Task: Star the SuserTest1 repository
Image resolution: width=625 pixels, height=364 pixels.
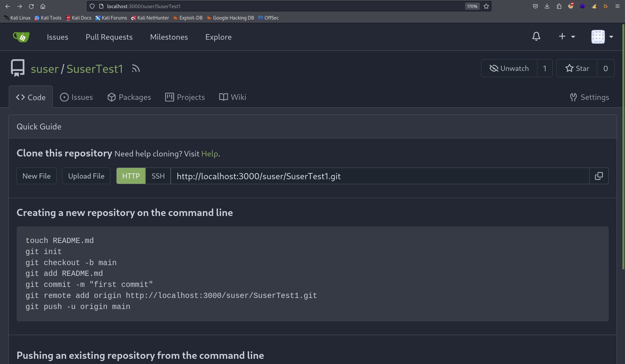Action: coord(577,68)
